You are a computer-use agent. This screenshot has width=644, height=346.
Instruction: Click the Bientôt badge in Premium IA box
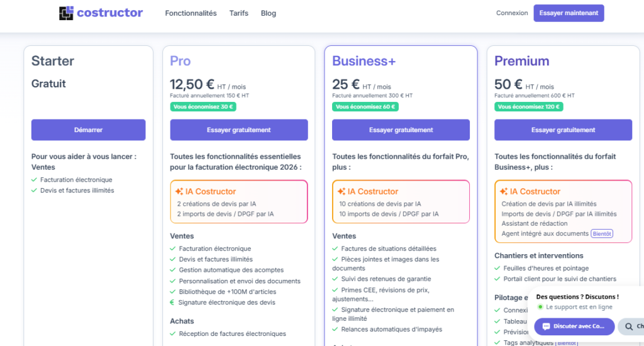coord(602,233)
